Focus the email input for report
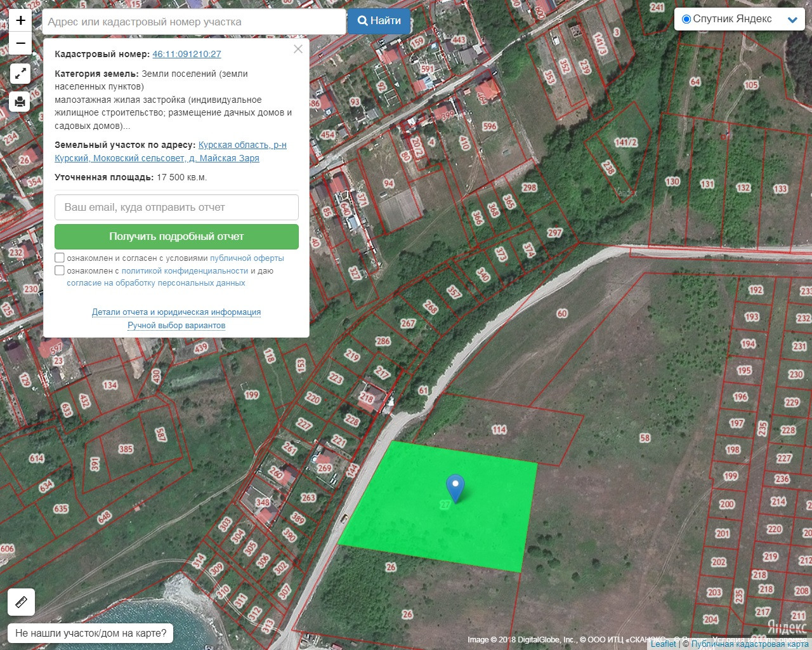Viewport: 812px width, 650px height. click(176, 207)
